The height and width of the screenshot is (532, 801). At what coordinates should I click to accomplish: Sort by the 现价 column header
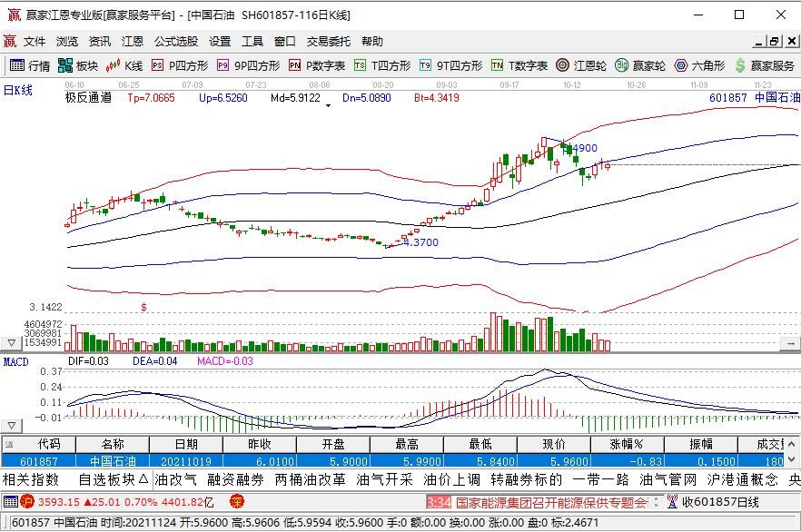(x=554, y=444)
